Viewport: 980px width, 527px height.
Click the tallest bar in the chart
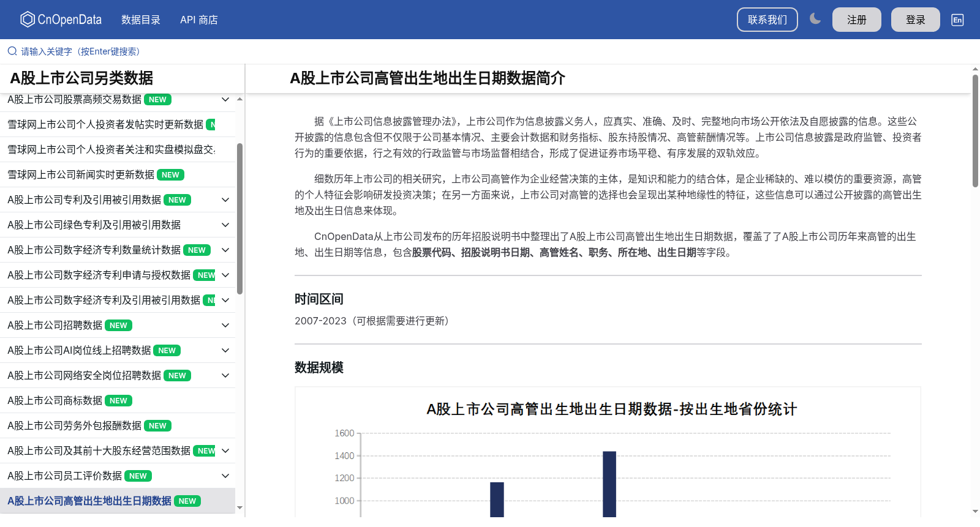point(609,484)
